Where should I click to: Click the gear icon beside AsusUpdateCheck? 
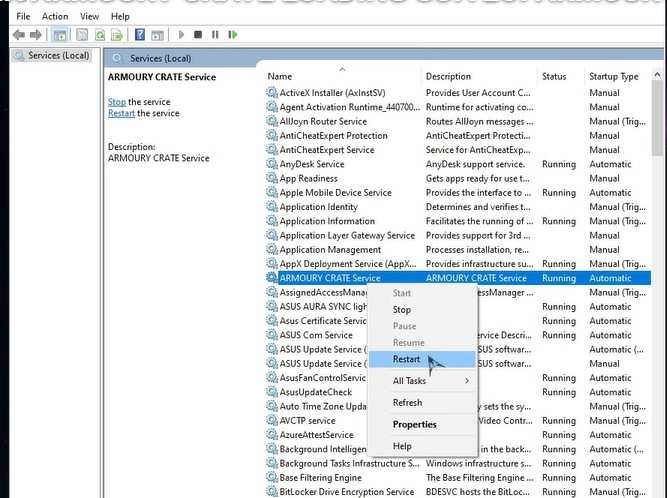[x=272, y=392]
